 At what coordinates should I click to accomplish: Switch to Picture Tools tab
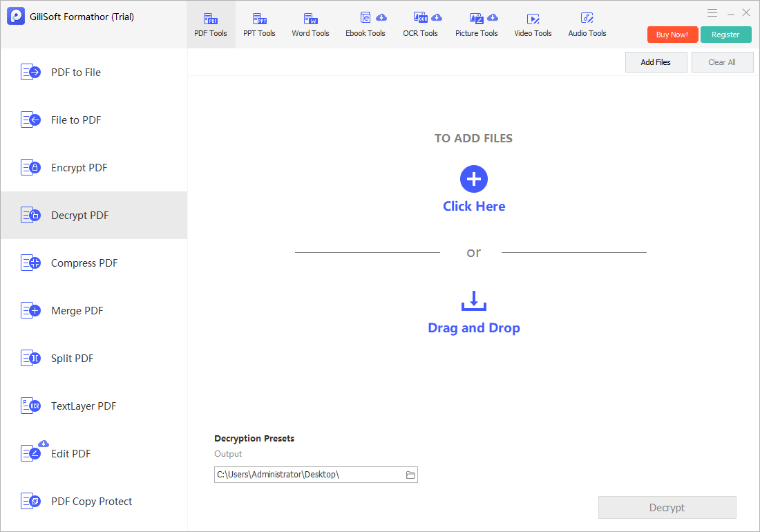coord(477,25)
